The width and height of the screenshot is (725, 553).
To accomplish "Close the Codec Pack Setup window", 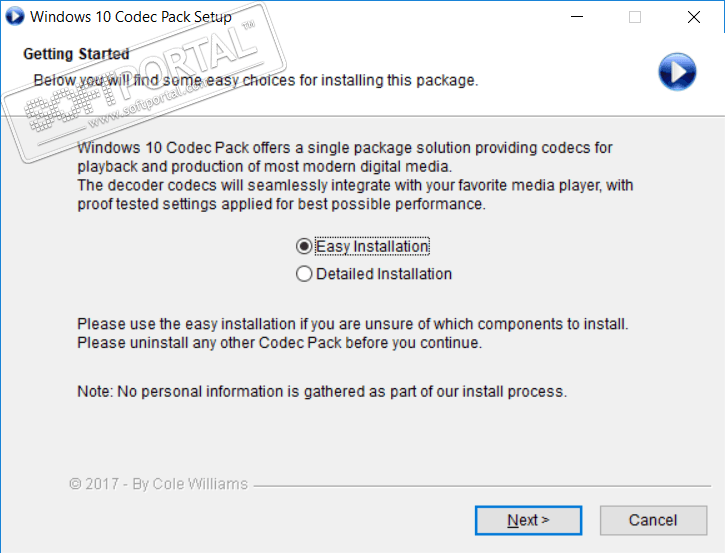I will click(x=694, y=17).
